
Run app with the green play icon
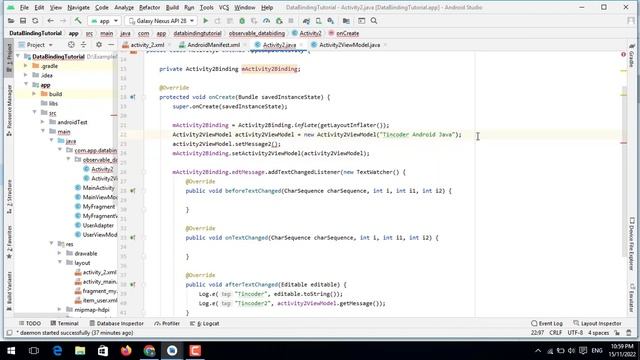point(206,21)
